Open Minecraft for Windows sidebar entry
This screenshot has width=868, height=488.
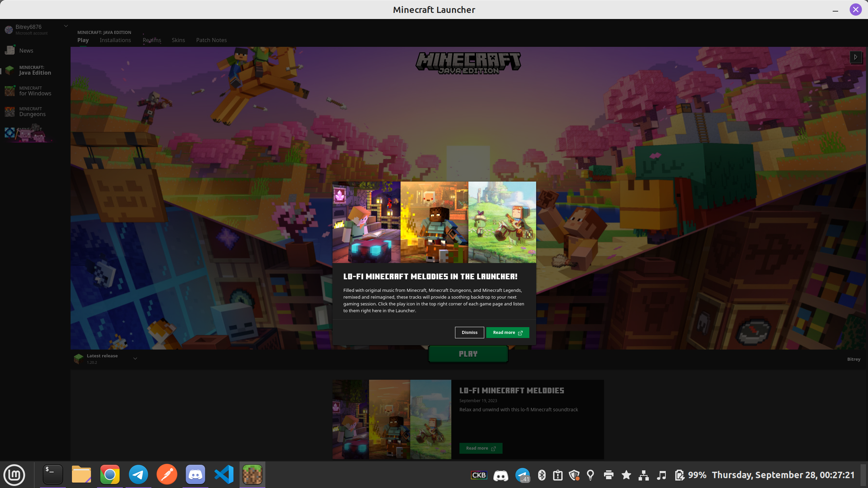35,91
